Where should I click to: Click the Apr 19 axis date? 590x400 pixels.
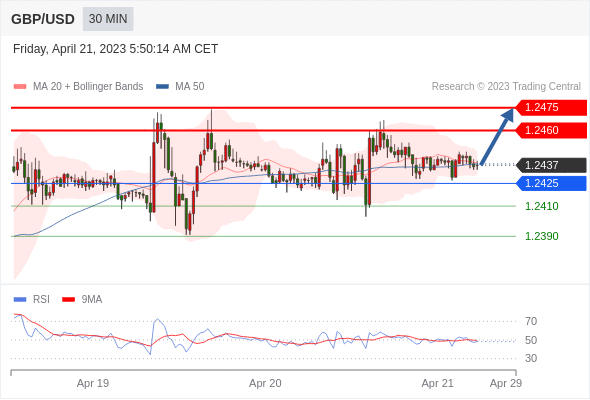tap(93, 383)
